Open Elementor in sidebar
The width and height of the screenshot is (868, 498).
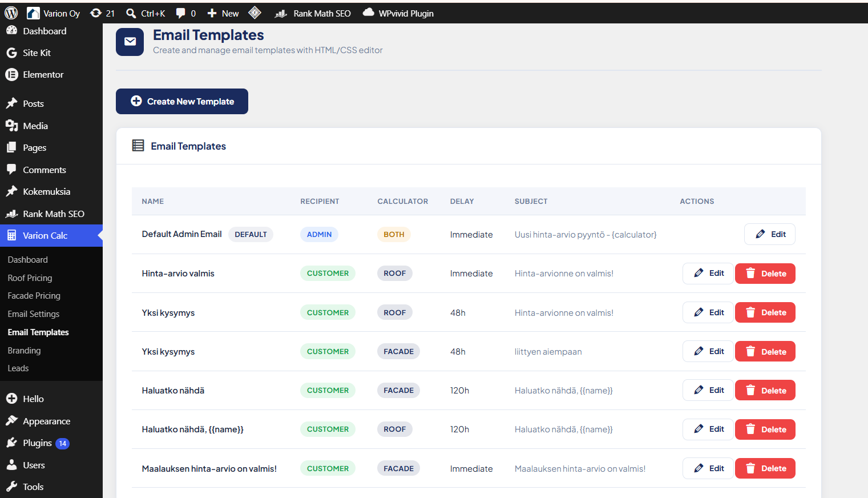coord(43,74)
